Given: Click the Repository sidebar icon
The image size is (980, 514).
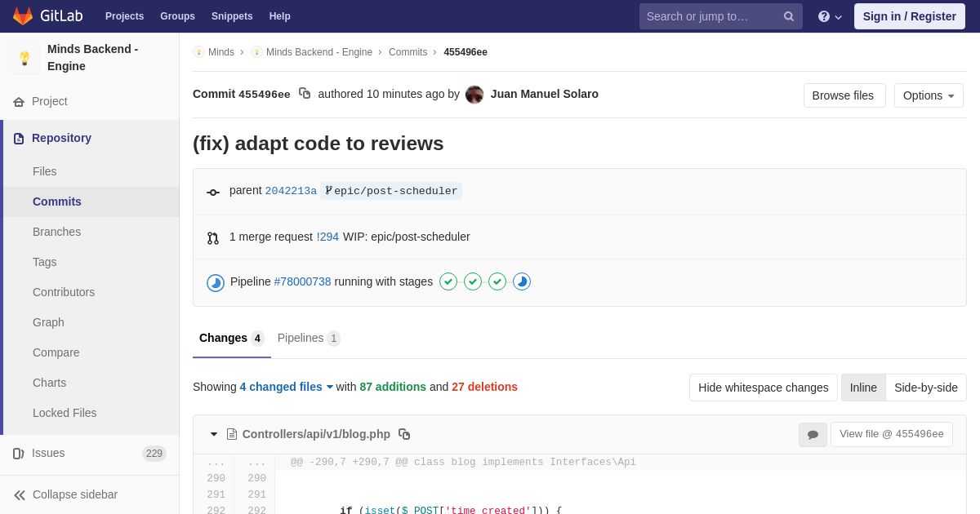Looking at the screenshot, I should pyautogui.click(x=19, y=139).
